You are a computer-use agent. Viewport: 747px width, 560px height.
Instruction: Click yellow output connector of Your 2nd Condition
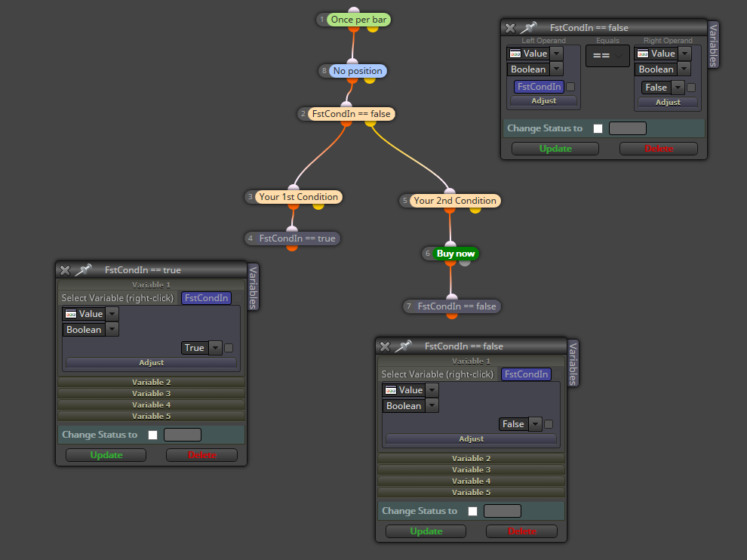475,210
